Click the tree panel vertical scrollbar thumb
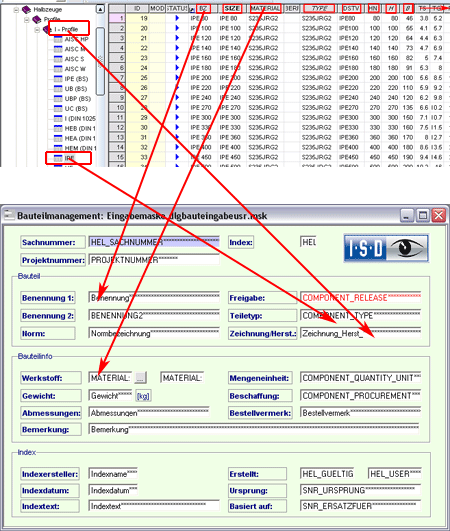Screen dimensions: 450x531 point(100,61)
